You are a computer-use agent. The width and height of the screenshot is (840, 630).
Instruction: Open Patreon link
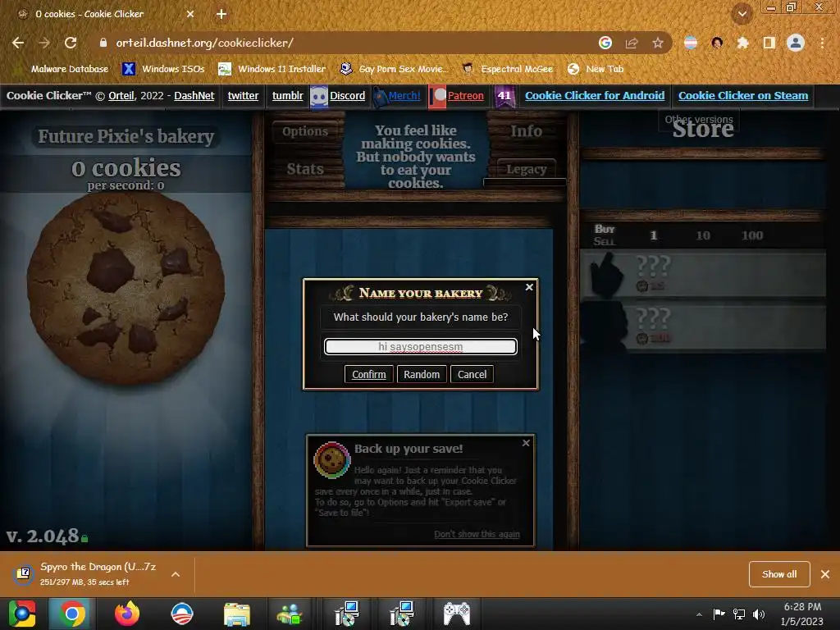coord(466,96)
